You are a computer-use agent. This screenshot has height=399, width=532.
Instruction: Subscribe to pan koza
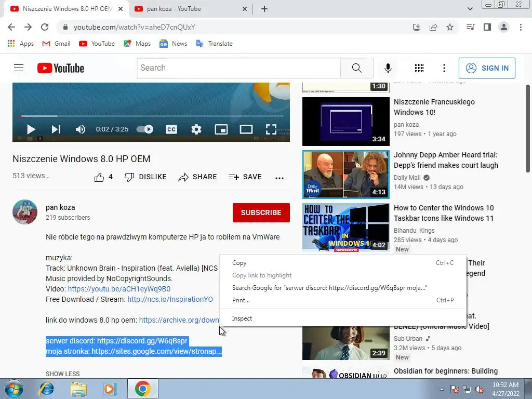tap(261, 212)
